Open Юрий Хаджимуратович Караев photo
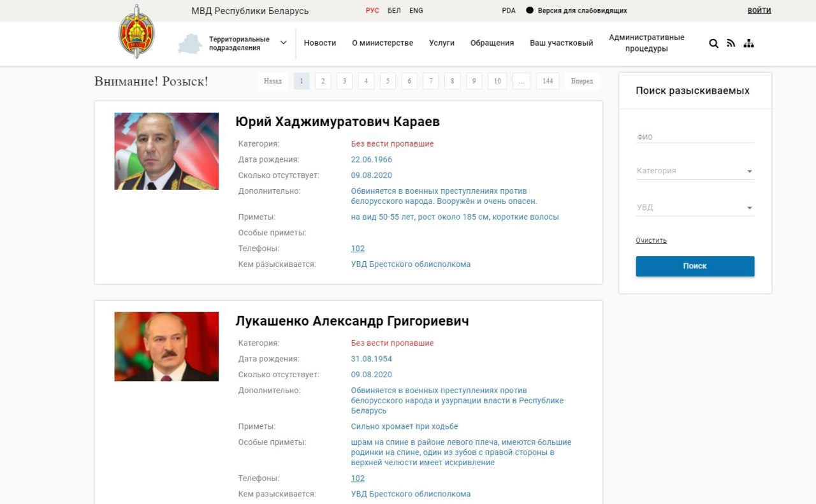This screenshot has width=816, height=504. (166, 151)
